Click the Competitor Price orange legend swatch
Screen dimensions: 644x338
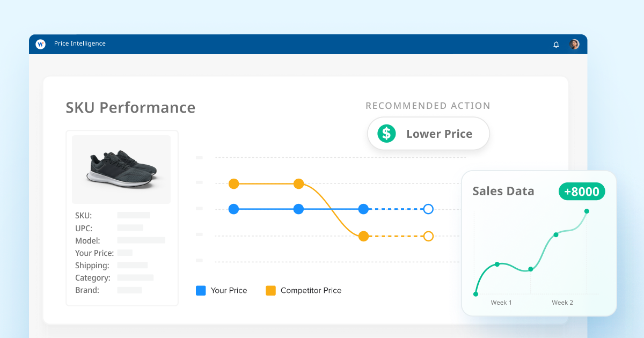270,290
